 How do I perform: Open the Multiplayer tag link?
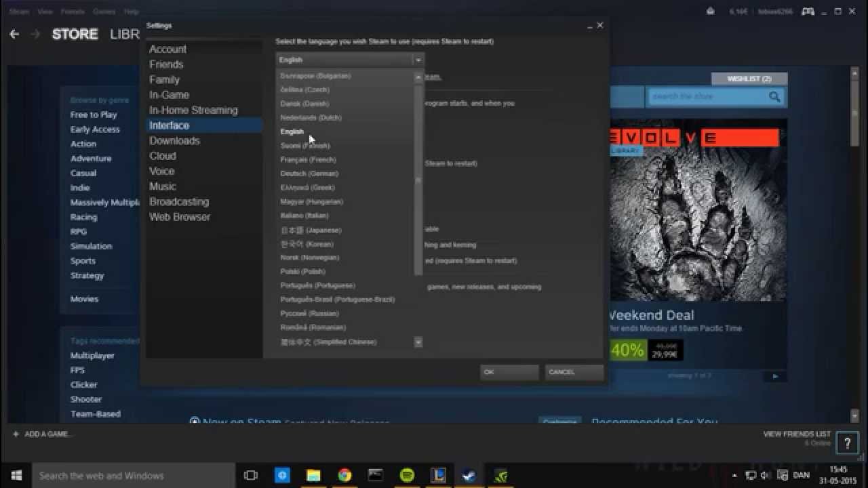point(92,356)
